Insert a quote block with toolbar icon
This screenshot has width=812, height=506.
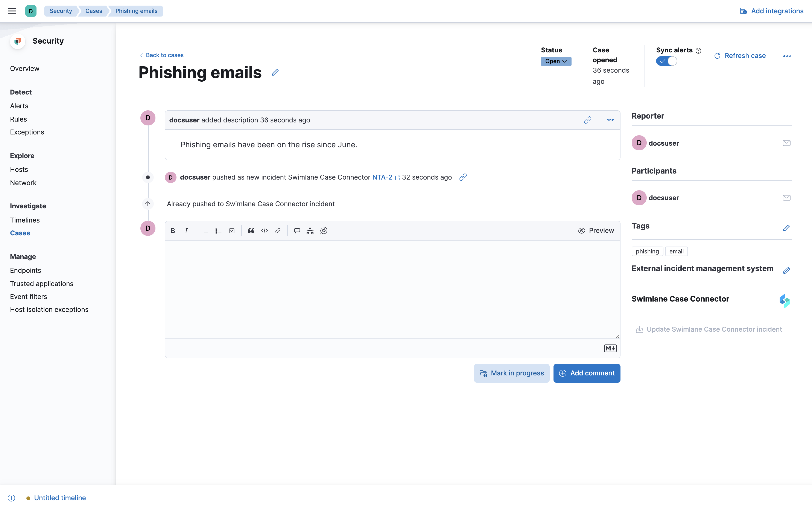click(251, 231)
